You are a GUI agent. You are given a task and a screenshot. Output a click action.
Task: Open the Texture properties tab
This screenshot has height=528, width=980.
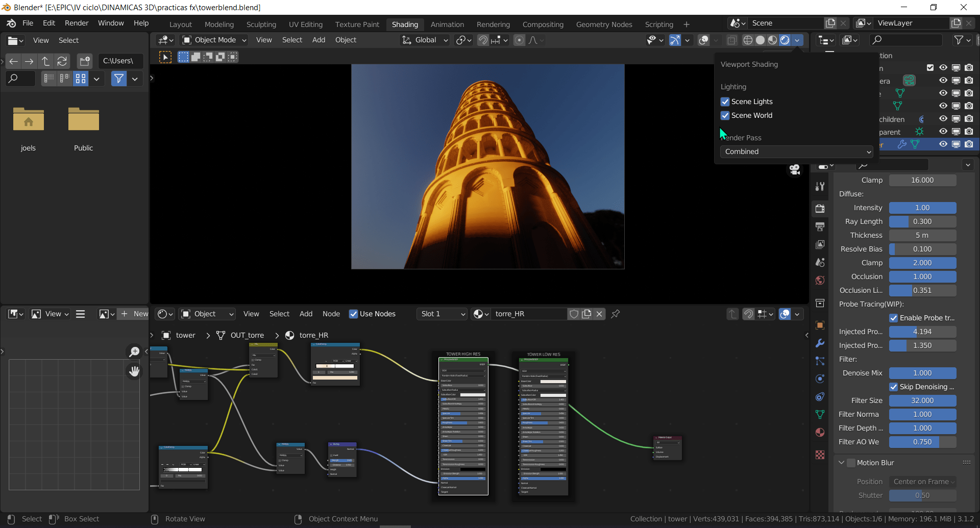820,455
